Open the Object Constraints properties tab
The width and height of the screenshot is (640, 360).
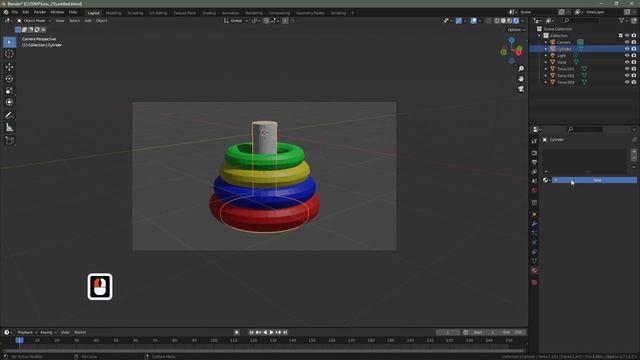pos(534,252)
